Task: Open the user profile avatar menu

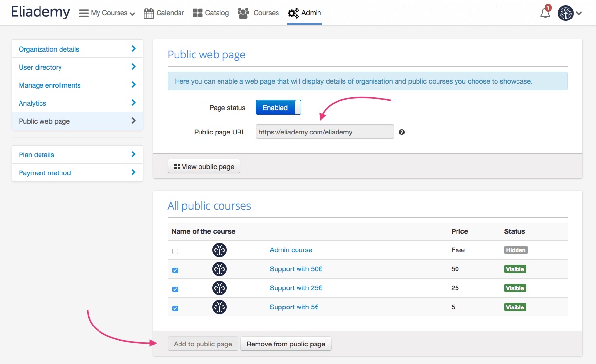Action: coord(569,13)
